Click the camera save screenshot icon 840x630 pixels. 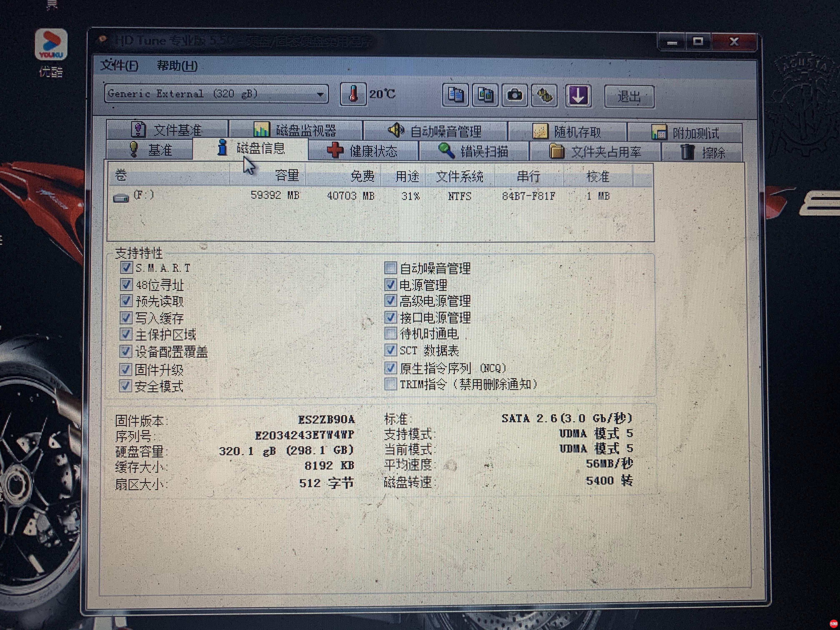[515, 95]
